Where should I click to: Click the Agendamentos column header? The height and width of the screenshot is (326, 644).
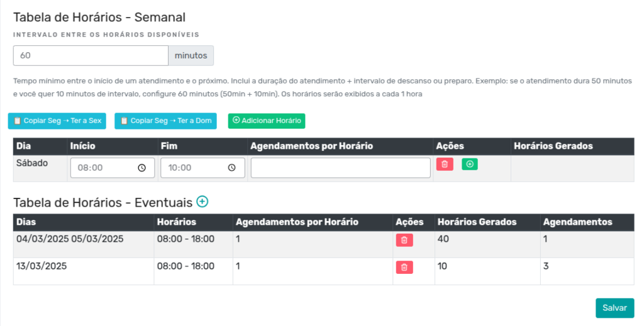pyautogui.click(x=577, y=222)
